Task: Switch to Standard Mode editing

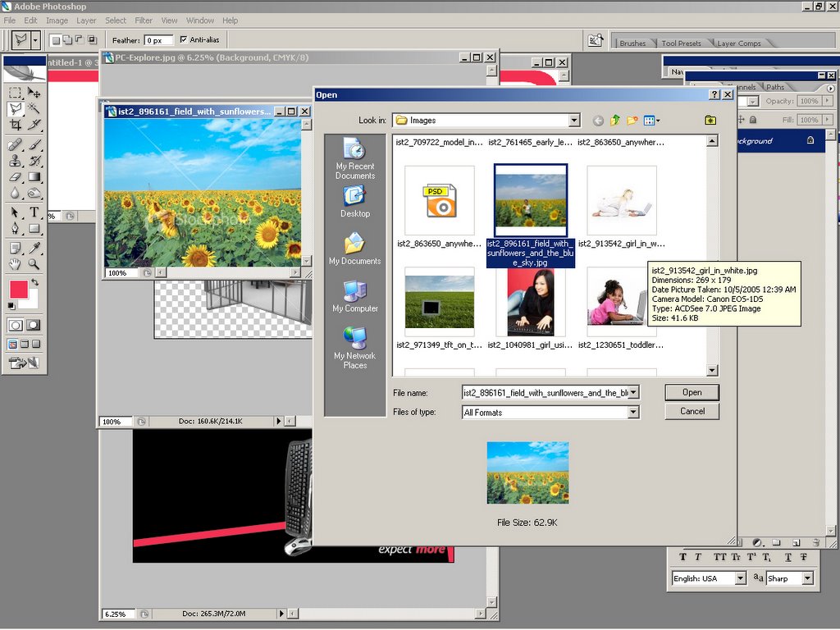Action: pos(16,325)
